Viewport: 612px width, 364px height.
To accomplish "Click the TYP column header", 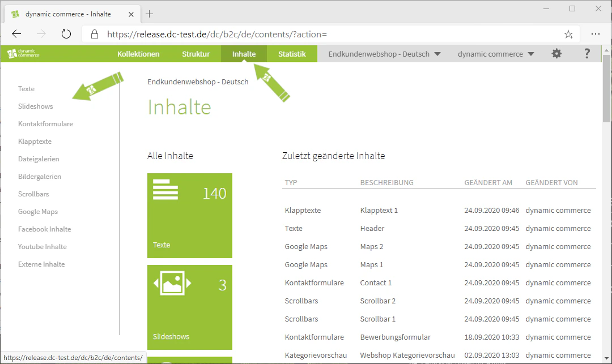I will [x=291, y=182].
